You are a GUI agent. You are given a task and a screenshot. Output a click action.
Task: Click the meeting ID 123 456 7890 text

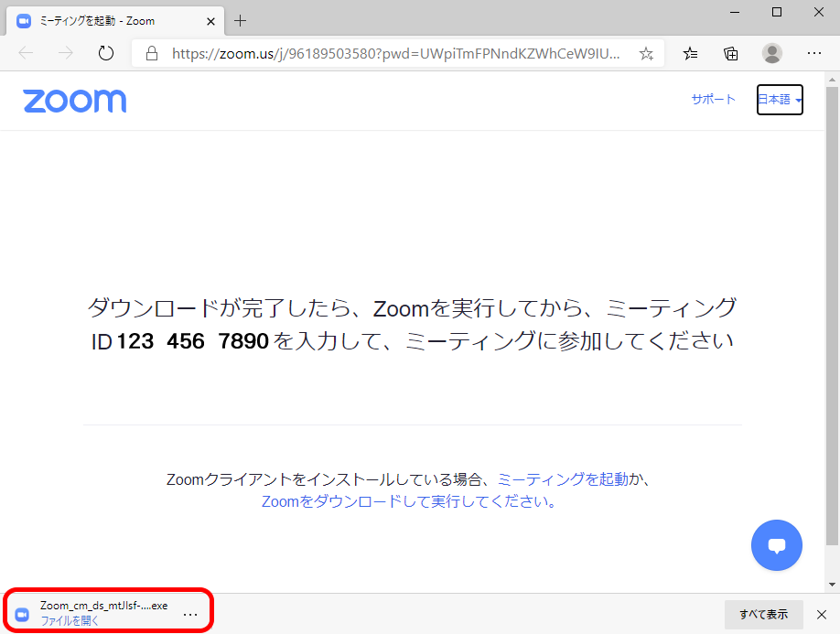click(x=192, y=341)
